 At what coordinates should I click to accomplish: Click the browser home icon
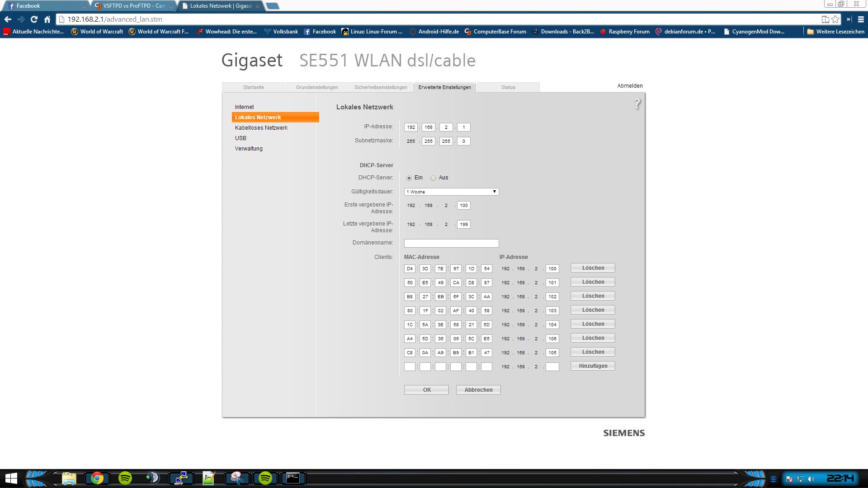point(47,19)
